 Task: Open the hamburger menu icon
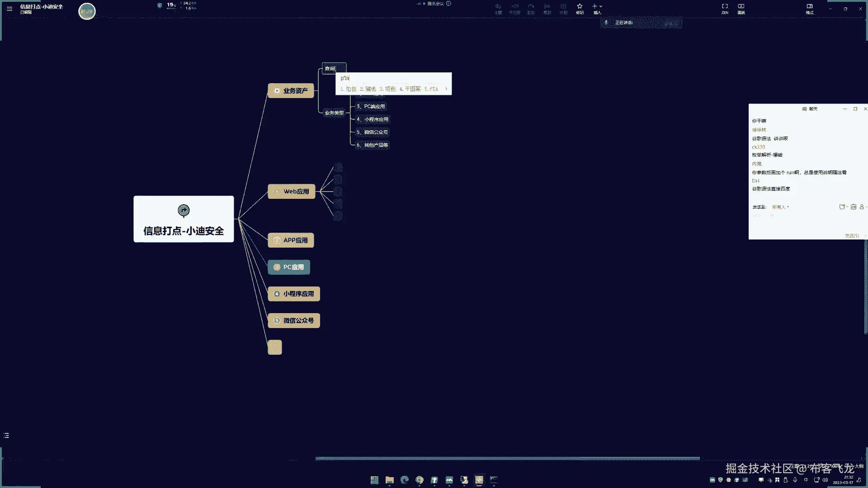point(9,9)
